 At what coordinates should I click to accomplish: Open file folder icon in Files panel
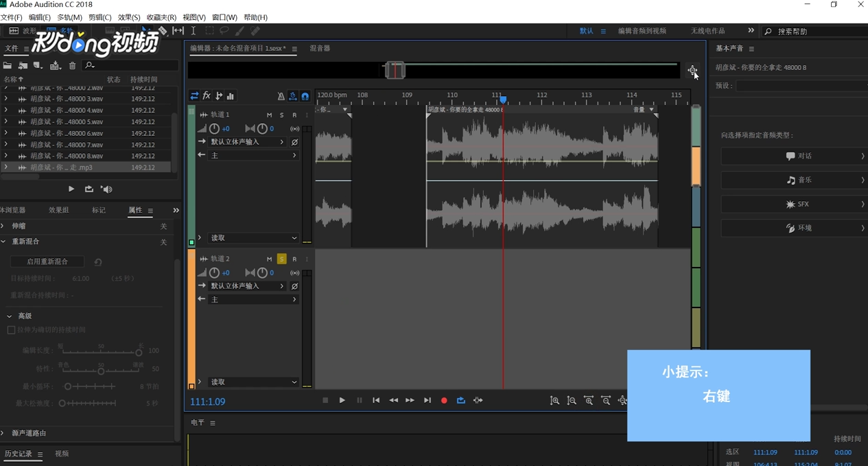[x=8, y=65]
